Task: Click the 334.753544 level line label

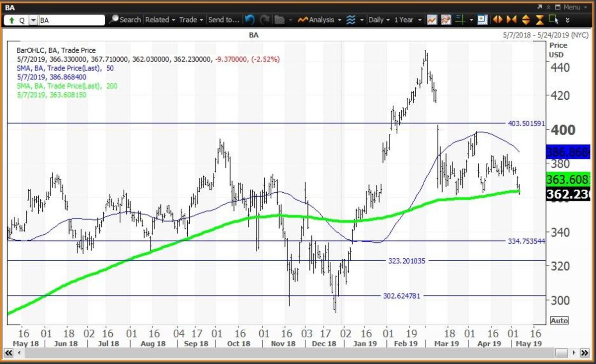Action: tap(525, 241)
